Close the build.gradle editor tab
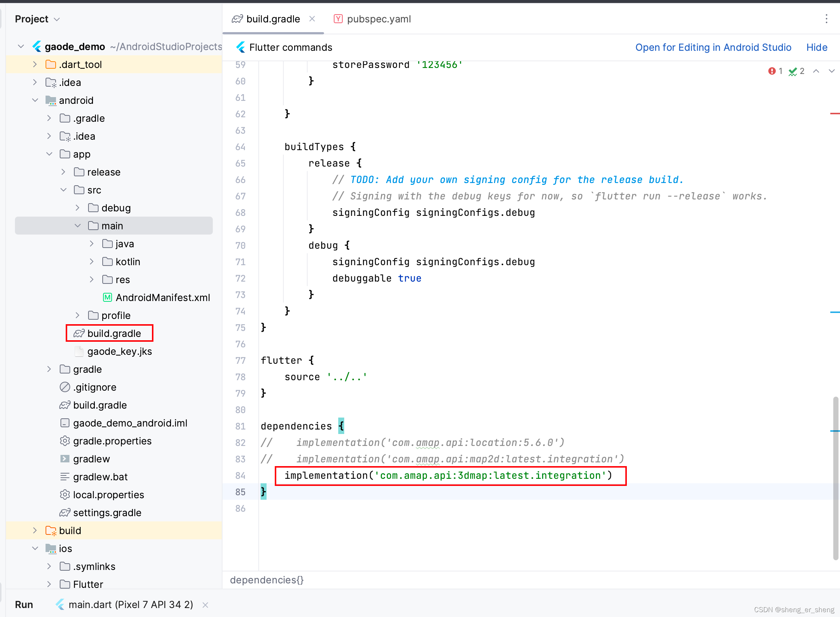The image size is (840, 617). pos(312,19)
